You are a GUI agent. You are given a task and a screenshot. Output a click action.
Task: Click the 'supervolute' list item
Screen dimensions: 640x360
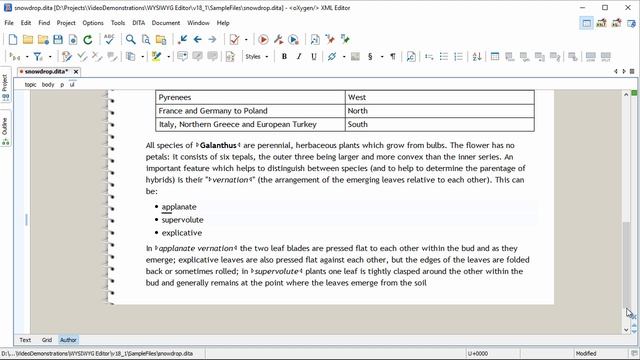tap(182, 220)
